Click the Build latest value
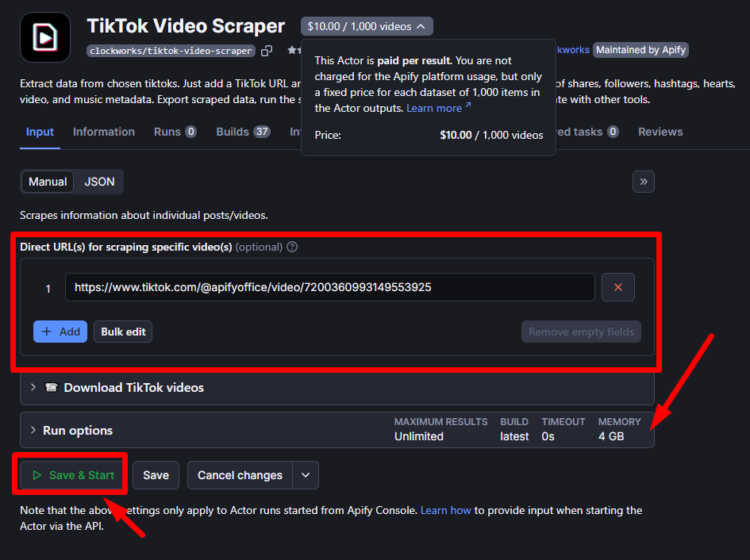Viewport: 750px width, 560px height. point(514,436)
